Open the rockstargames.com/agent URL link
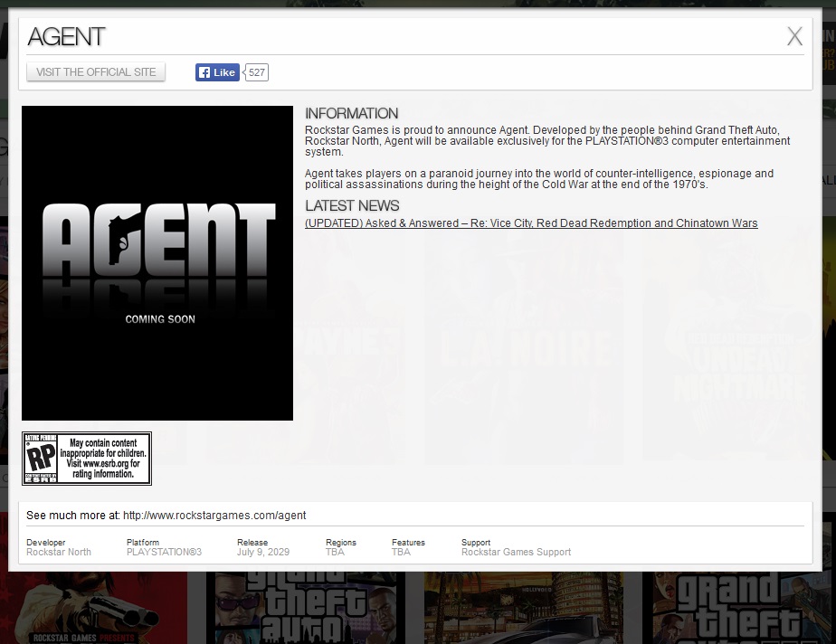This screenshot has width=836, height=644. [214, 516]
